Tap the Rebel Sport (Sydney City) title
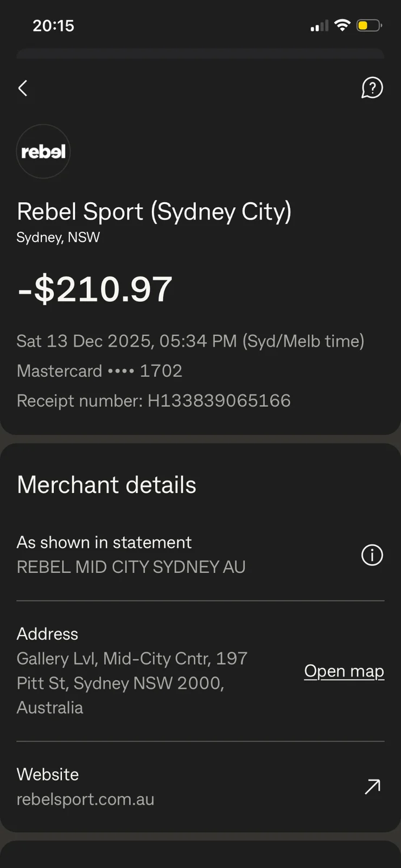 154,212
